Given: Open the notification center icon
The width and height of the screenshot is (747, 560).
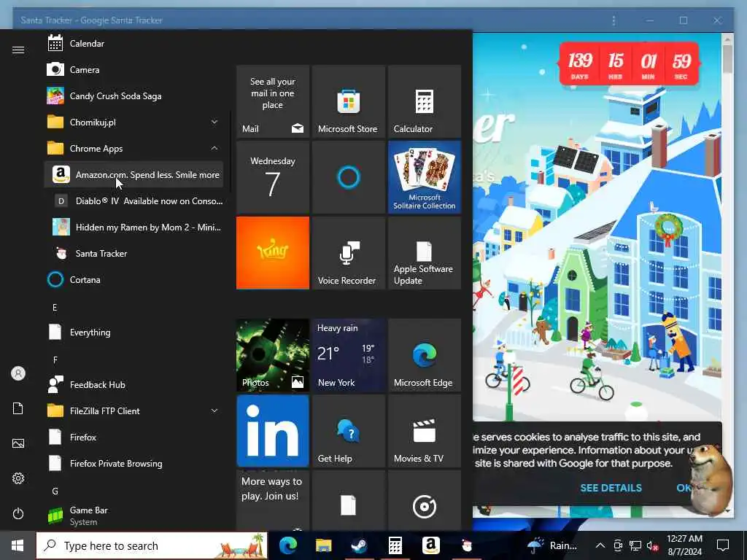Looking at the screenshot, I should click(x=723, y=545).
